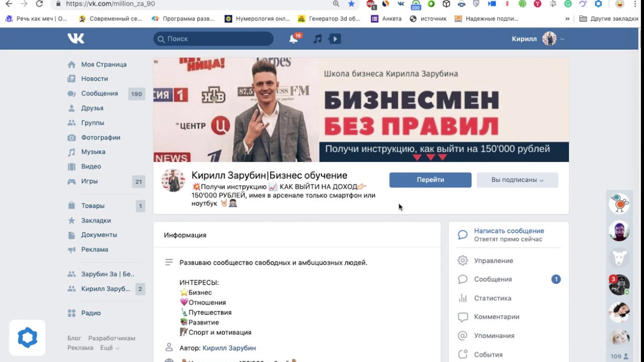Click the Группы people icon
The height and width of the screenshot is (362, 644).
point(71,123)
